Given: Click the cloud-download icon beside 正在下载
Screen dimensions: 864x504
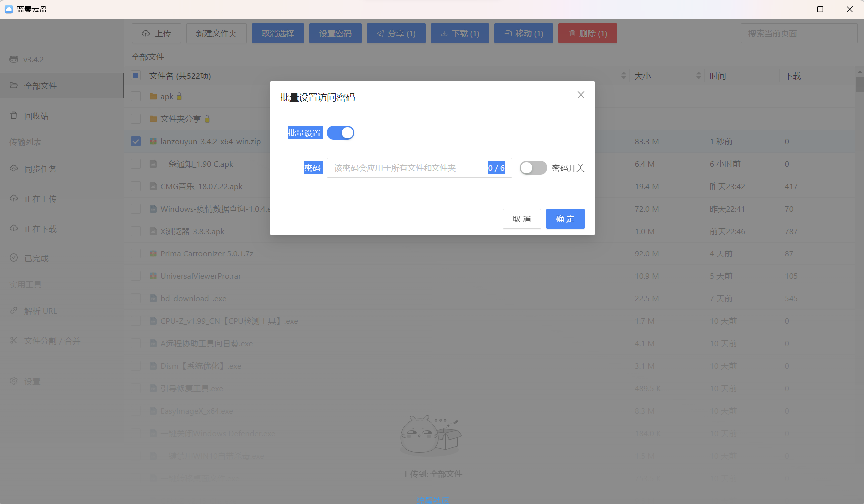Looking at the screenshot, I should coord(14,228).
